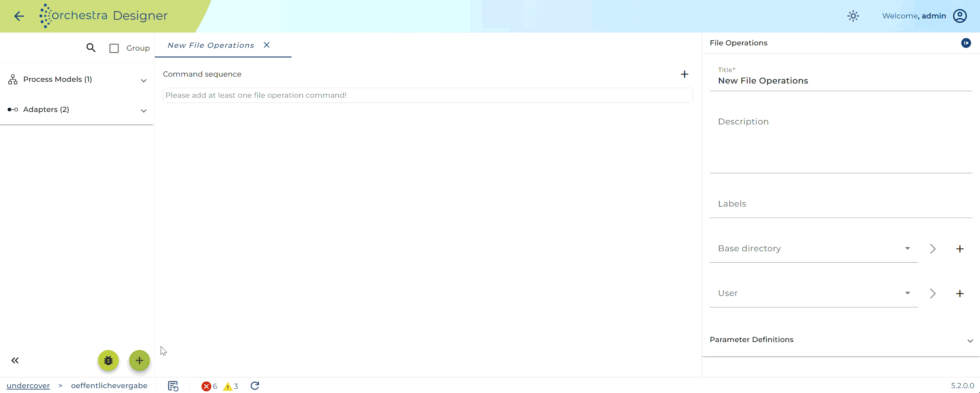
Task: Click the search magnifier in the sidebar
Action: 91,48
